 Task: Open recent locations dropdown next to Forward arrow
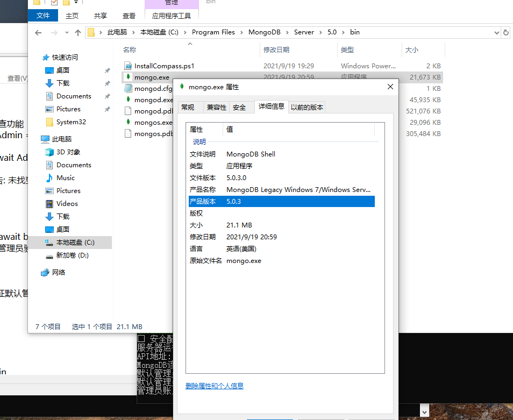67,32
